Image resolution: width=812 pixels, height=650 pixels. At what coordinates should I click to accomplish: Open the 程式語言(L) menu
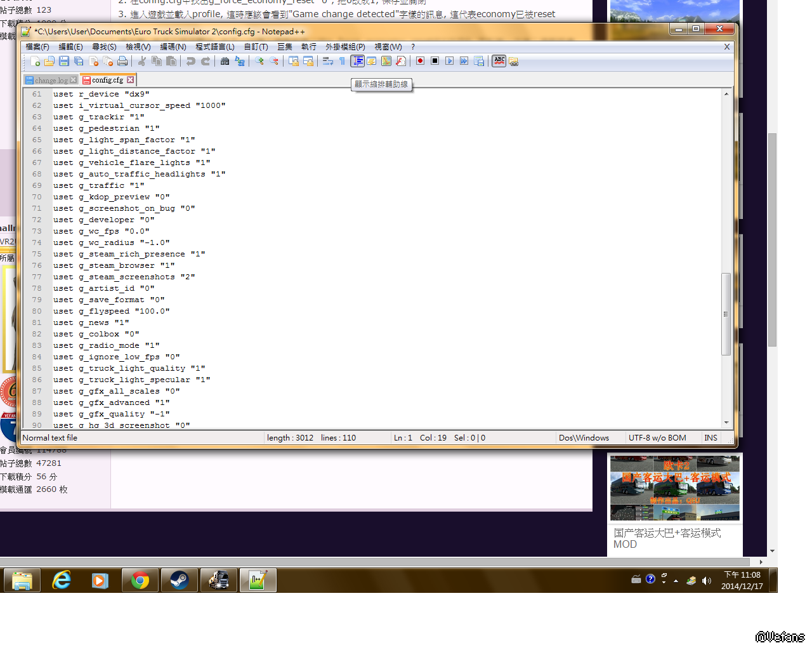pos(215,47)
